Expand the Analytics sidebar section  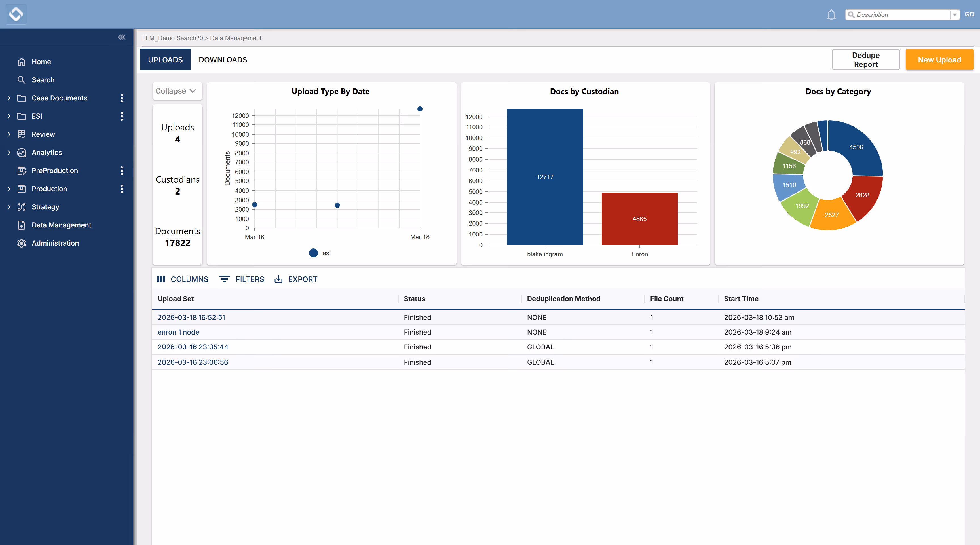(9, 153)
